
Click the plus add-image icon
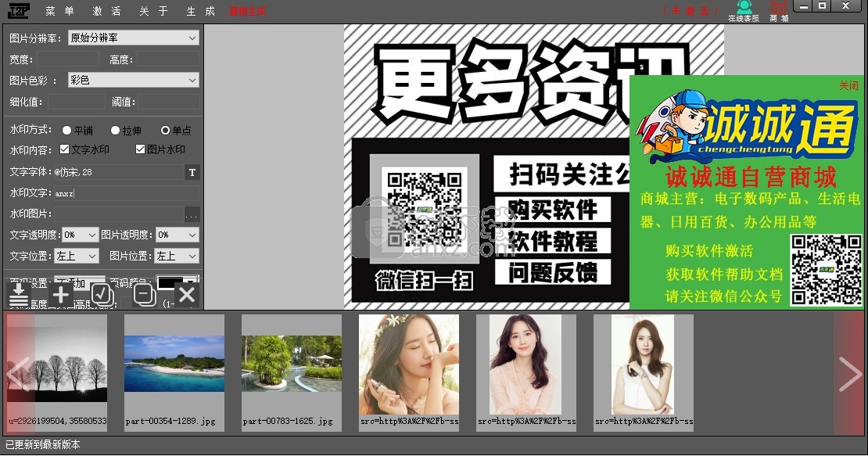click(x=60, y=294)
